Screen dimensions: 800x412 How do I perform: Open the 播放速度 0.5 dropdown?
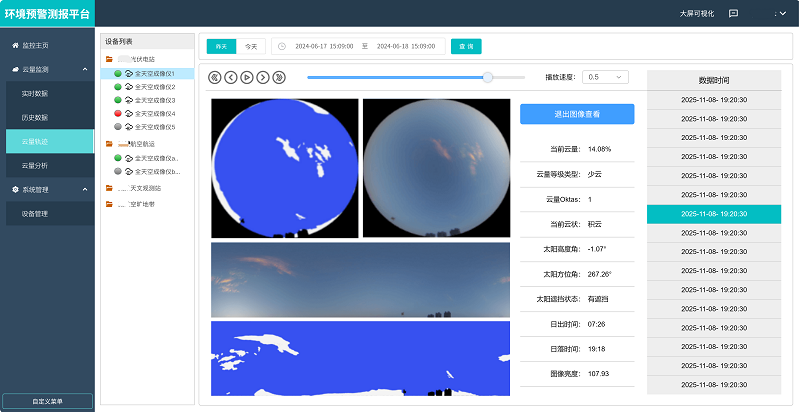click(x=606, y=77)
